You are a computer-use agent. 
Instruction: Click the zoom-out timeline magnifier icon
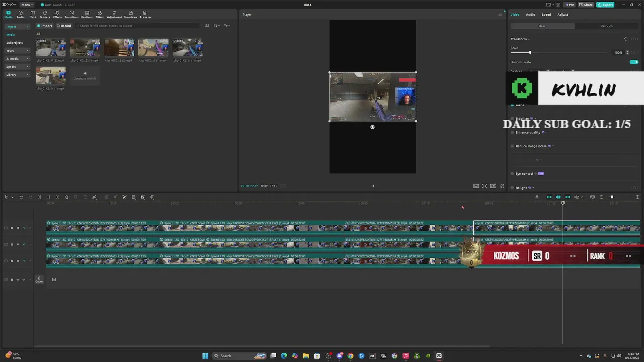tap(601, 197)
